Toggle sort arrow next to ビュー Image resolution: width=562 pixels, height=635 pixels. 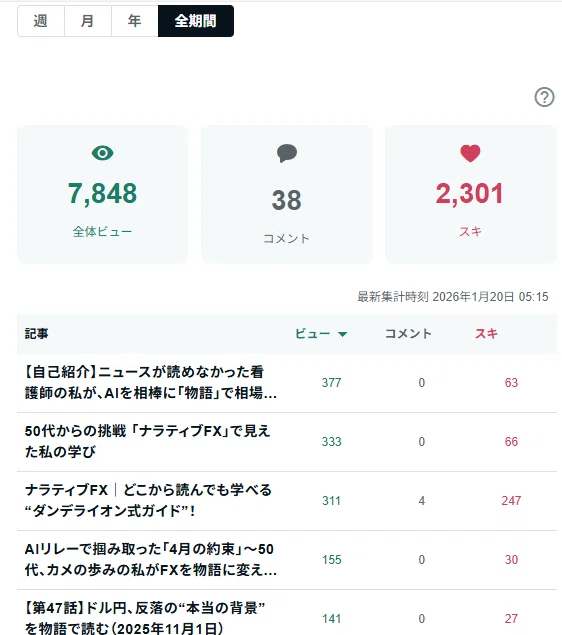click(343, 334)
